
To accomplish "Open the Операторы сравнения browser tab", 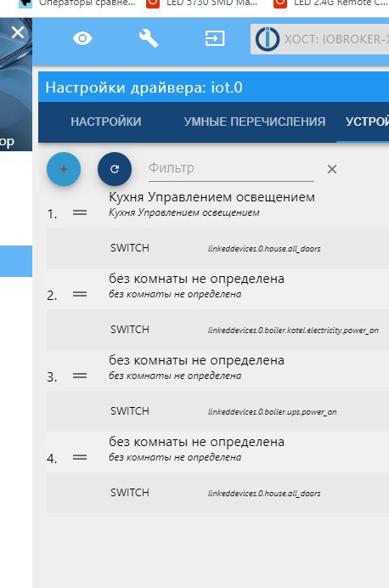I will 77,3.
